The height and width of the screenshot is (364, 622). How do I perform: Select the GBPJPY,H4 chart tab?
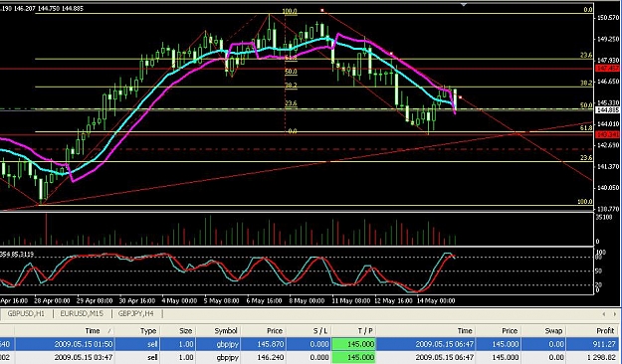point(136,313)
